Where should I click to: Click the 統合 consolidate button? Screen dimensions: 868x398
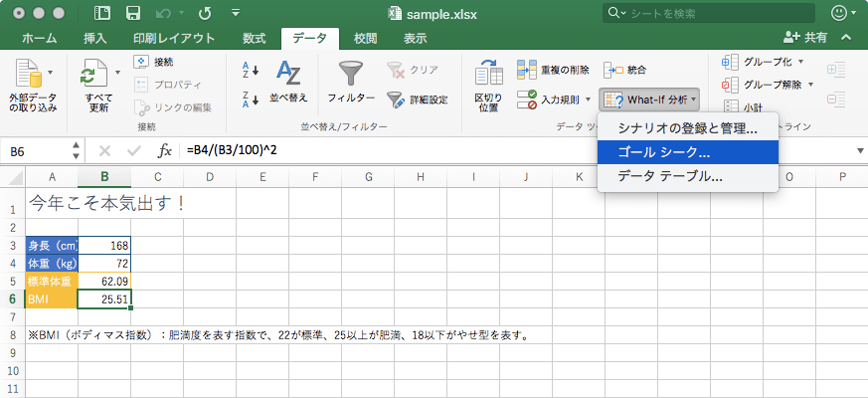625,70
